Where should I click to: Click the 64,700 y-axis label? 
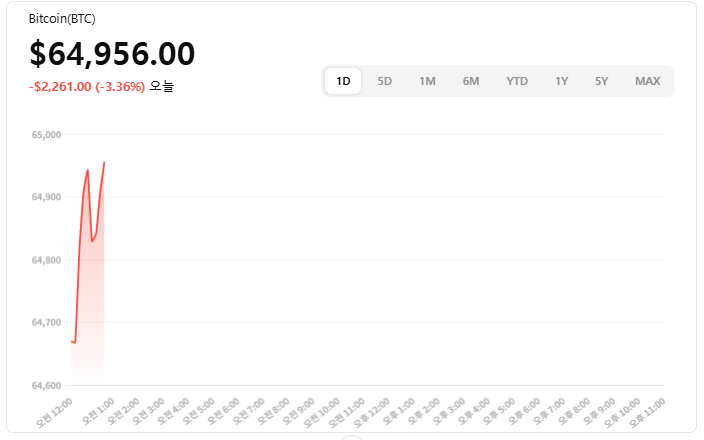click(47, 322)
